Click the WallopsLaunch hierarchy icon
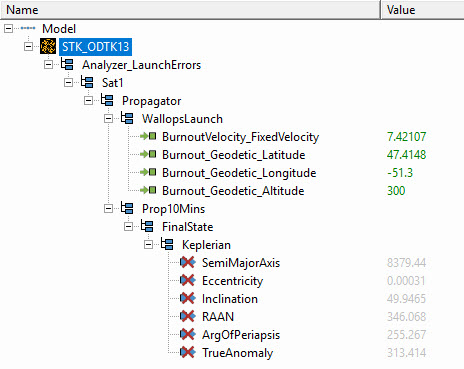The image size is (464, 369). [x=127, y=118]
